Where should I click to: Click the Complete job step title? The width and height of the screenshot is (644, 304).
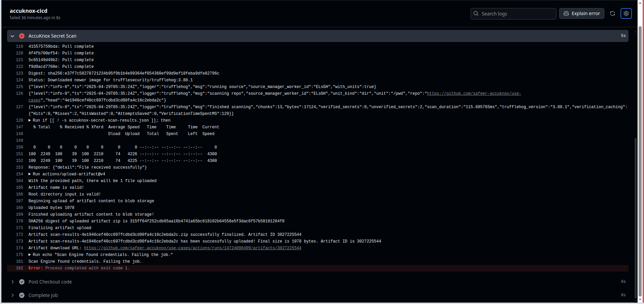(43, 295)
